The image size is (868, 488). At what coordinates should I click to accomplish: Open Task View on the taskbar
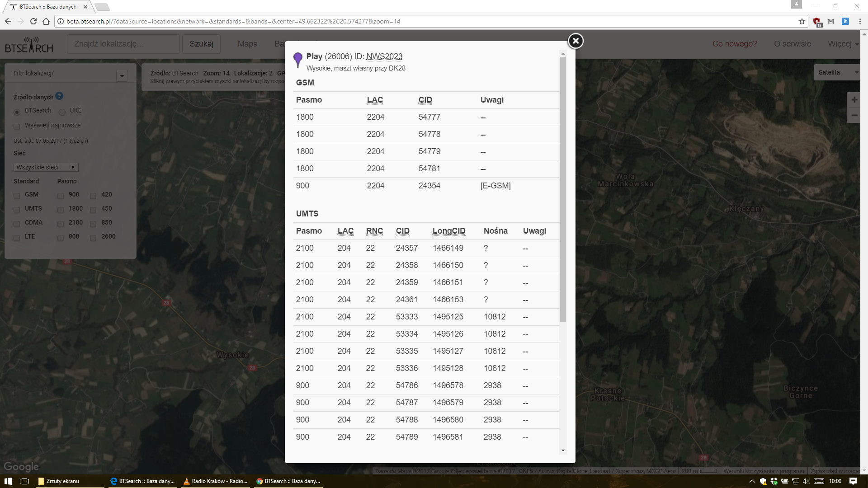[24, 481]
